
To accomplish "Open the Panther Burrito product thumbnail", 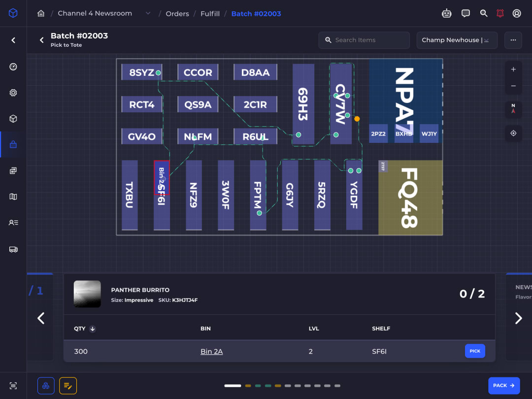I will 87,294.
